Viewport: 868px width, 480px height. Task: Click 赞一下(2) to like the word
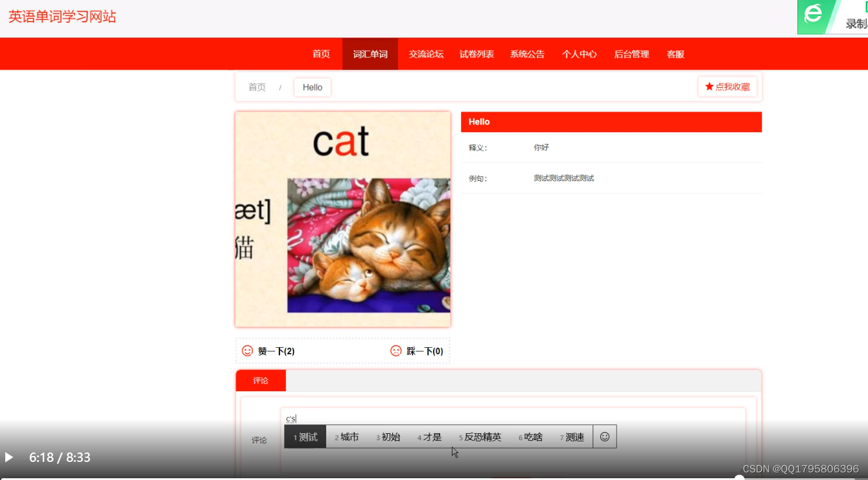268,351
